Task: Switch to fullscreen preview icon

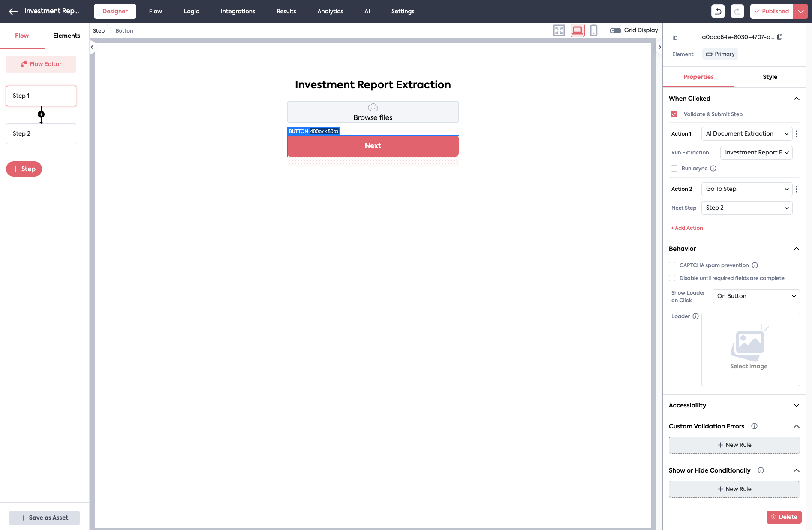Action: point(559,30)
